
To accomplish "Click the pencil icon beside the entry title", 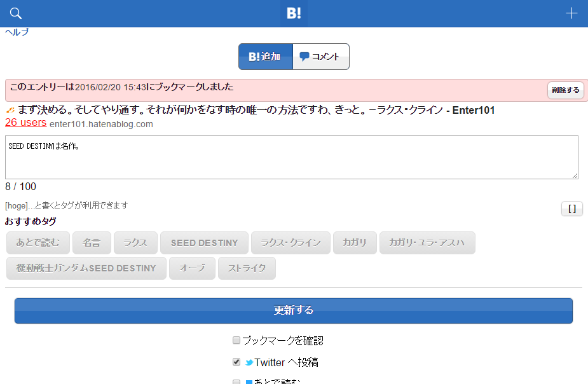I will 9,111.
